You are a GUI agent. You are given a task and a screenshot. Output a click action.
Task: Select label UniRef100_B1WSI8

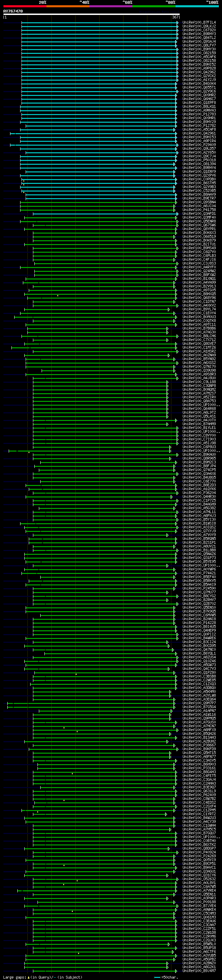pos(199,523)
